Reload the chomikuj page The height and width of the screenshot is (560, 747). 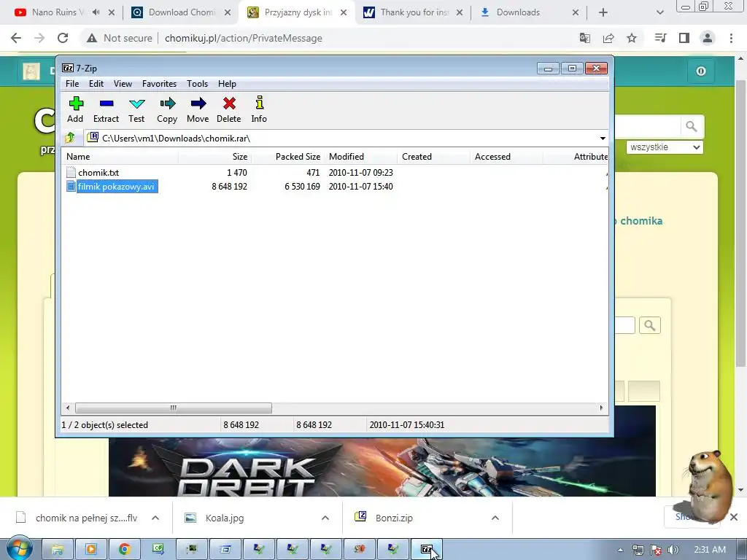63,38
